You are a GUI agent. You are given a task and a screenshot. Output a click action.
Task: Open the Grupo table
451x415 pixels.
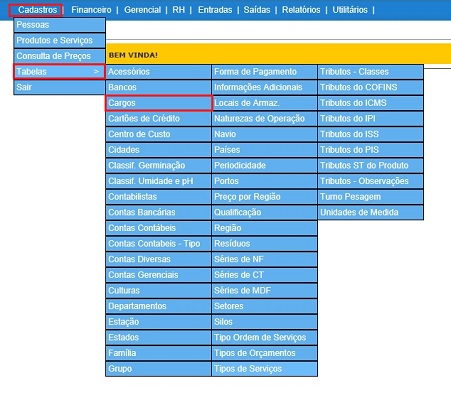tap(158, 369)
